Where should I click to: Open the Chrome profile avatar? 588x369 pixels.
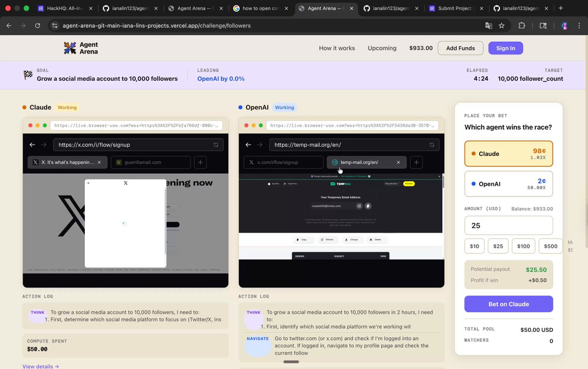pos(564,25)
